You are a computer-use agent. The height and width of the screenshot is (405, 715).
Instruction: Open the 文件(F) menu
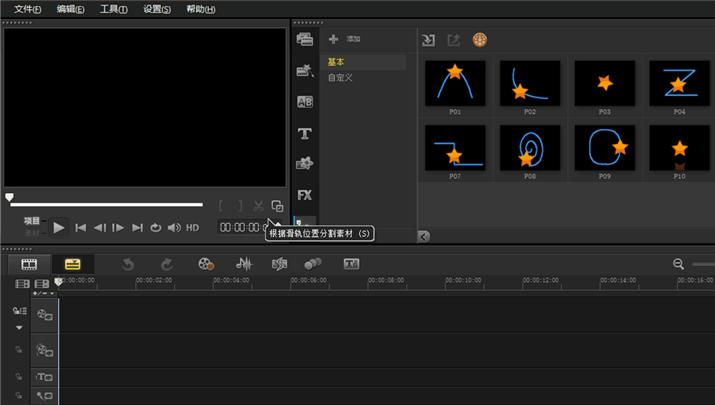pos(28,9)
